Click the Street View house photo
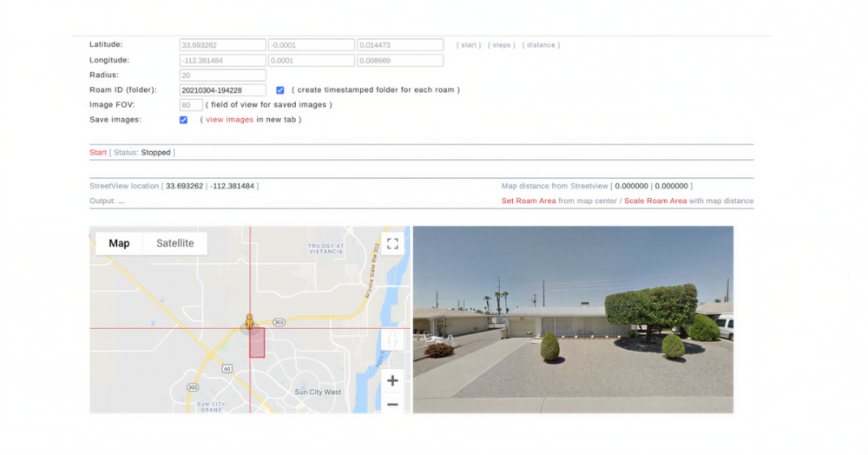The image size is (868, 455). pyautogui.click(x=573, y=320)
